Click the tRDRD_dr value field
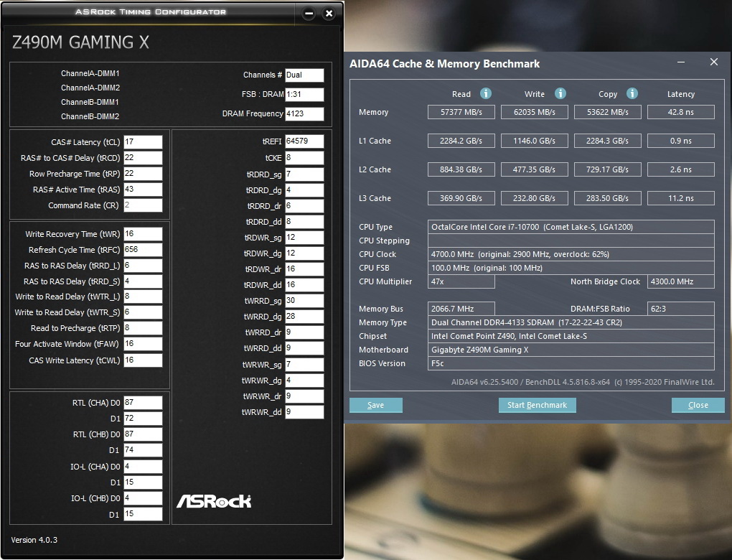 pos(304,206)
